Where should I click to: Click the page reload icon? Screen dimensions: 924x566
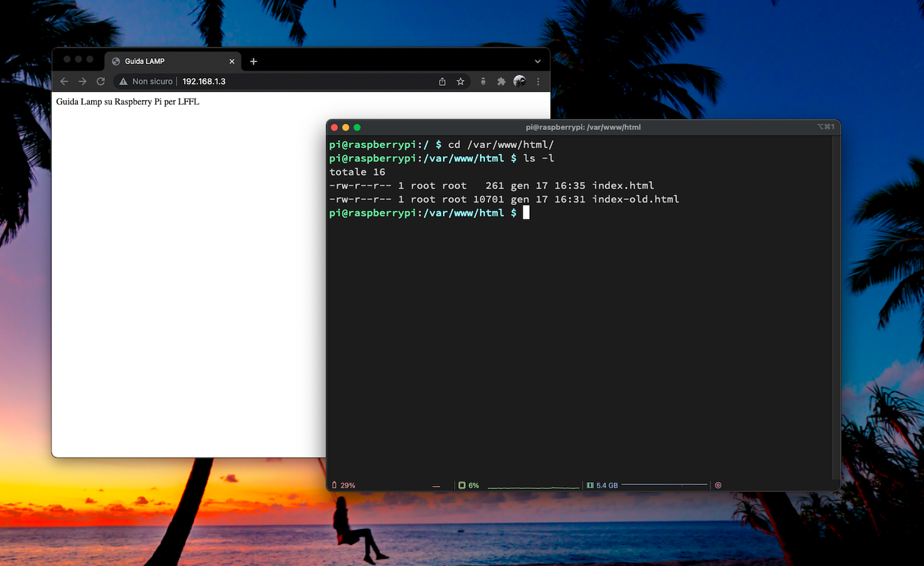point(100,81)
